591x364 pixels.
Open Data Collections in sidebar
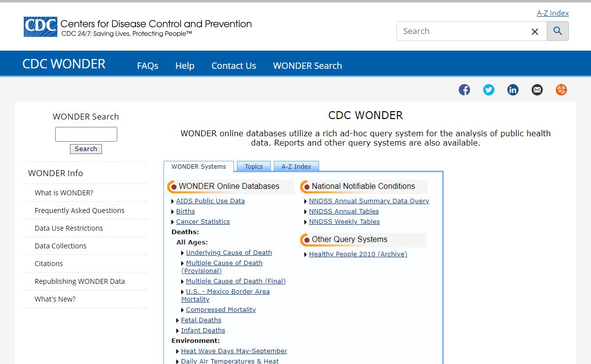[61, 246]
